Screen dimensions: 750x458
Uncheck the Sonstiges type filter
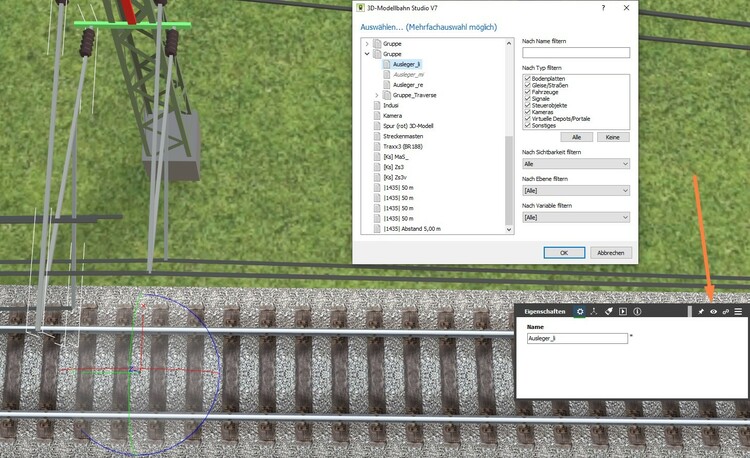pyautogui.click(x=528, y=125)
